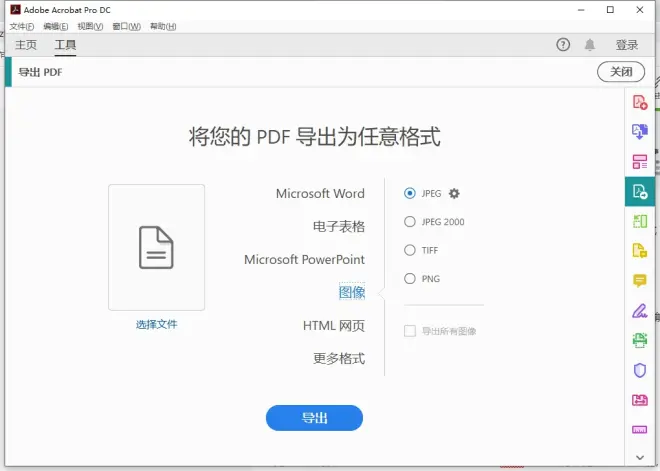Choose 电子表格 export format
Viewport: 660px width, 471px height.
pos(339,226)
